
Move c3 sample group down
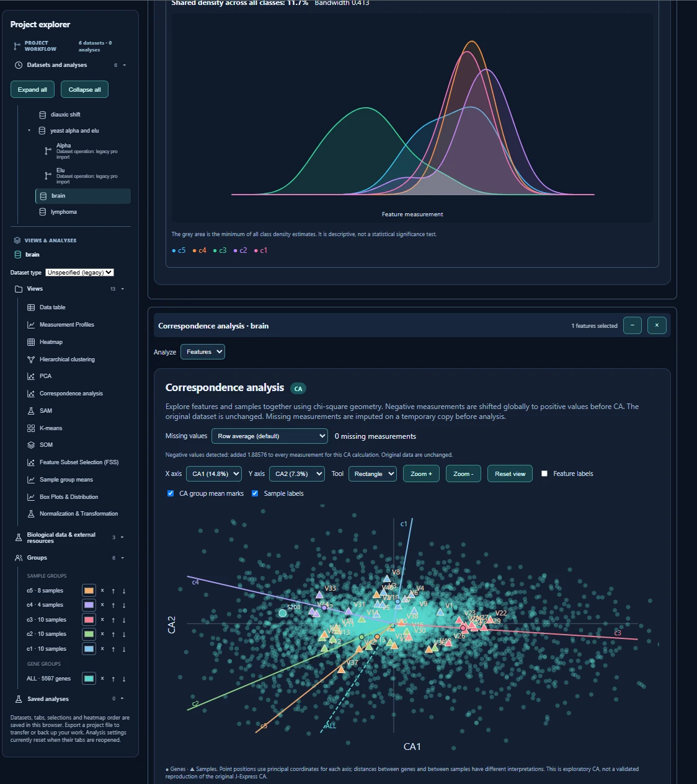tap(124, 620)
